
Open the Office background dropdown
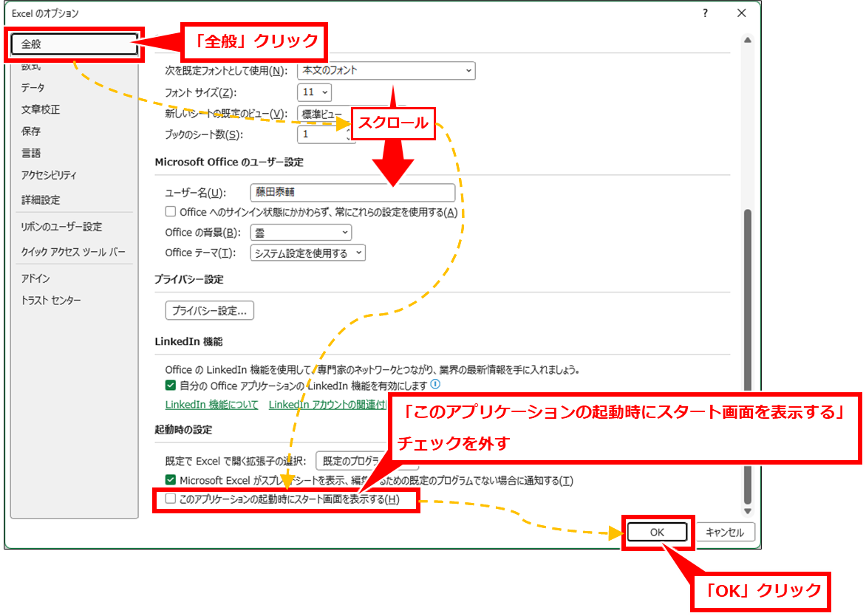click(301, 233)
